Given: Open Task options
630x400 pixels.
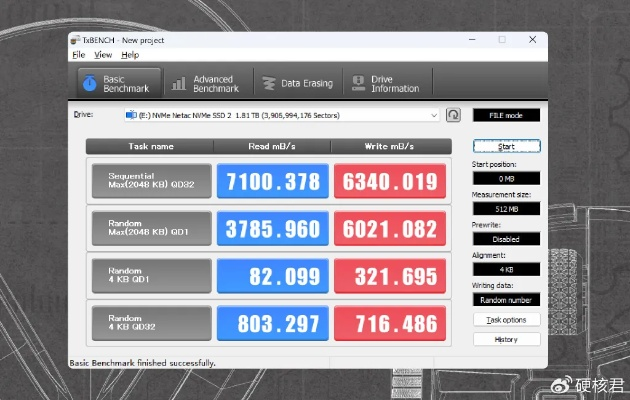Looking at the screenshot, I should pos(506,320).
